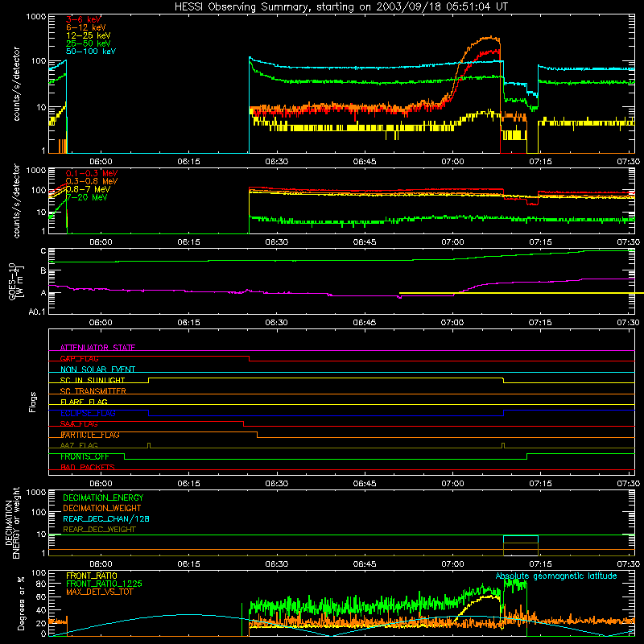
Task: Select the FLARE_FLAG label
Action: click(84, 402)
